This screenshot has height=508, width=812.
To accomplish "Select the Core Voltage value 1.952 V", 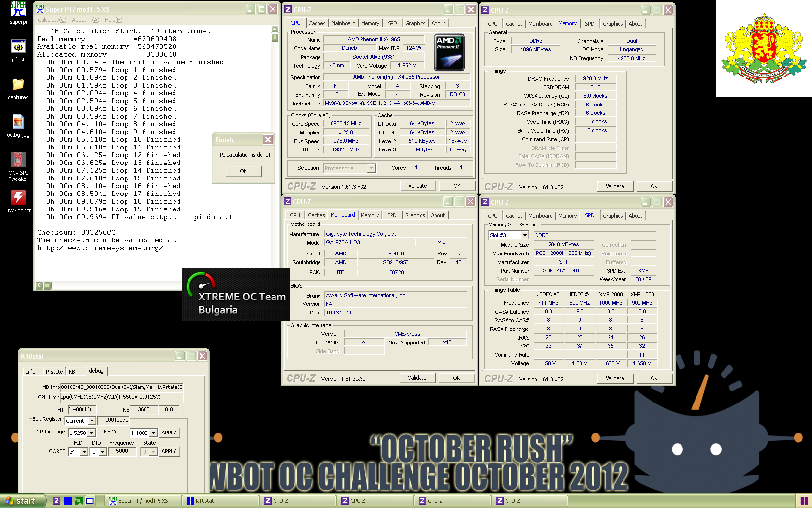I will point(407,66).
